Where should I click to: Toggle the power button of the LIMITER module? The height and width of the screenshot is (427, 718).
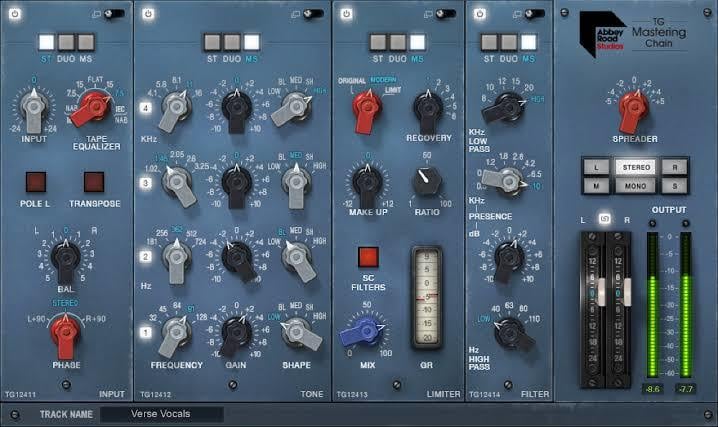point(347,14)
